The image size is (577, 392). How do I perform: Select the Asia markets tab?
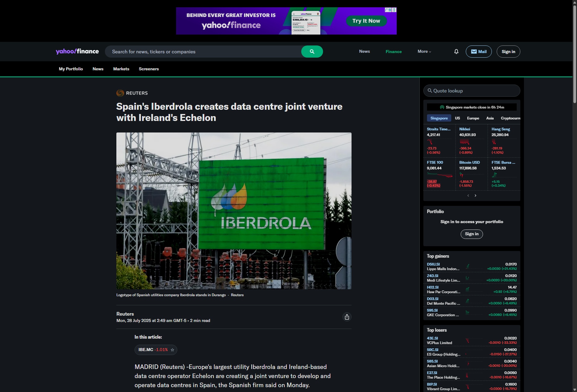(490, 118)
